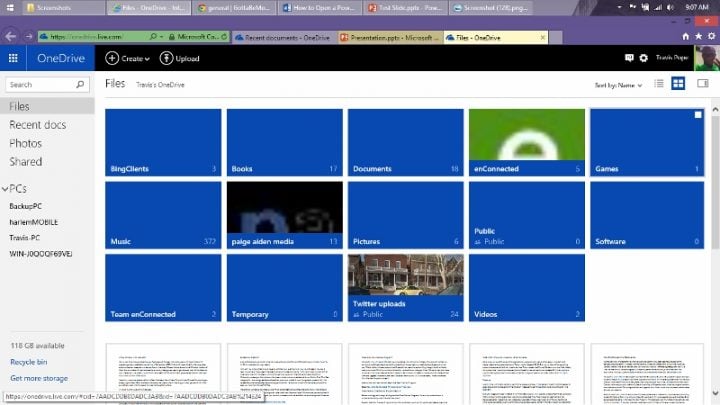The height and width of the screenshot is (405, 720).
Task: Select Photos in the sidebar
Action: click(x=26, y=143)
